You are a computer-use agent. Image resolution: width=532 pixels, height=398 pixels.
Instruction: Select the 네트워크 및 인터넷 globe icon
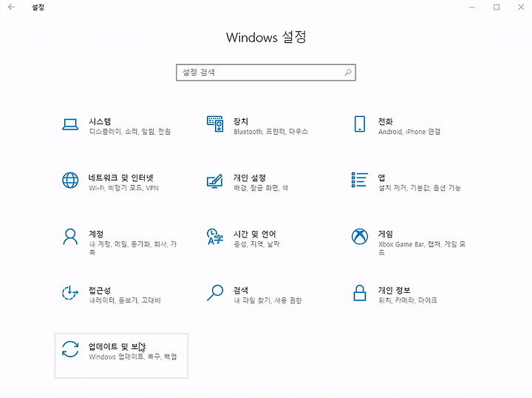pyautogui.click(x=70, y=181)
